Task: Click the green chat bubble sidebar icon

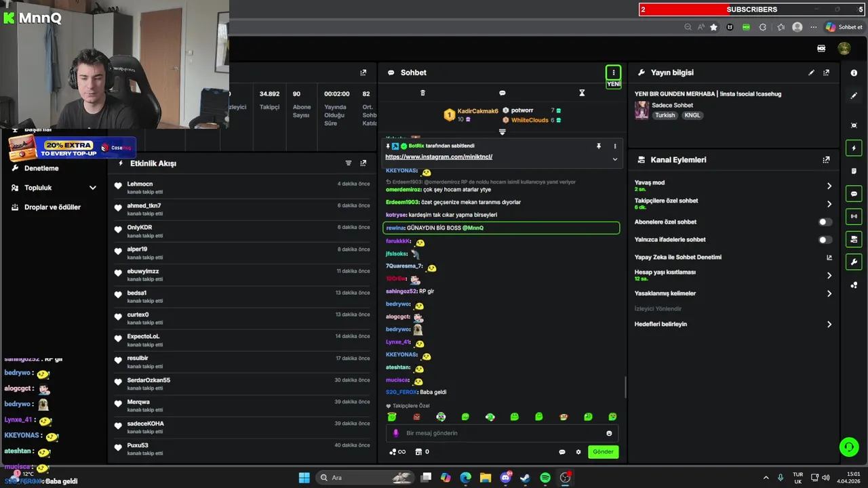Action: click(x=854, y=194)
